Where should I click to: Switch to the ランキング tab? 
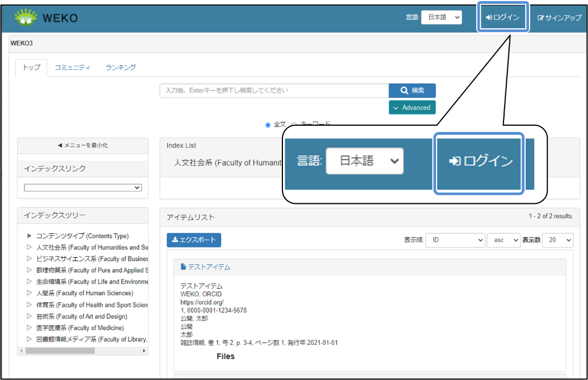(x=120, y=67)
